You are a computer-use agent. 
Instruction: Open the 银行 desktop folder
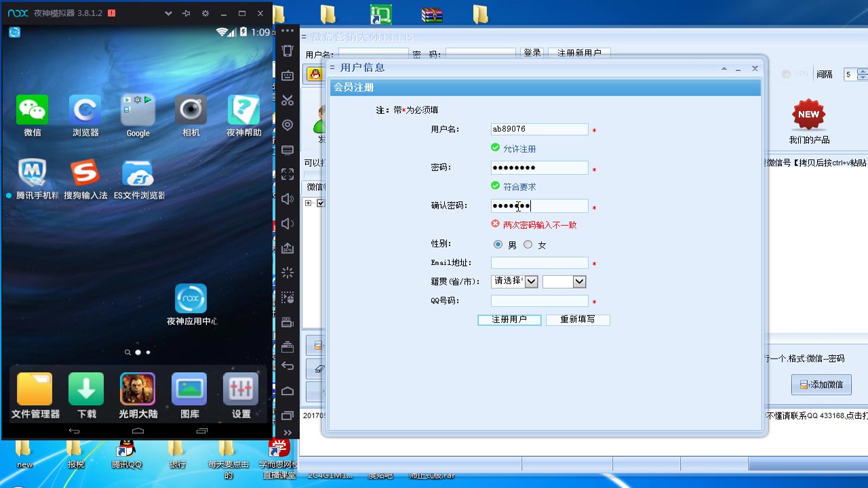(177, 455)
